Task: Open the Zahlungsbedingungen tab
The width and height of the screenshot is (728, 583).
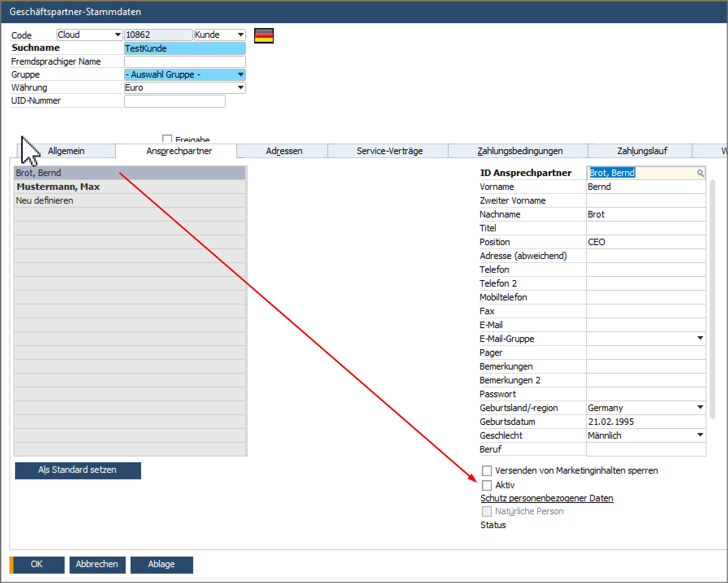Action: [x=519, y=151]
